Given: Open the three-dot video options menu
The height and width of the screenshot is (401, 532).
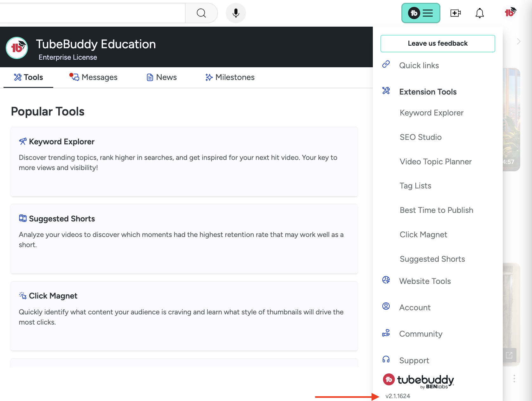Looking at the screenshot, I should click(514, 378).
